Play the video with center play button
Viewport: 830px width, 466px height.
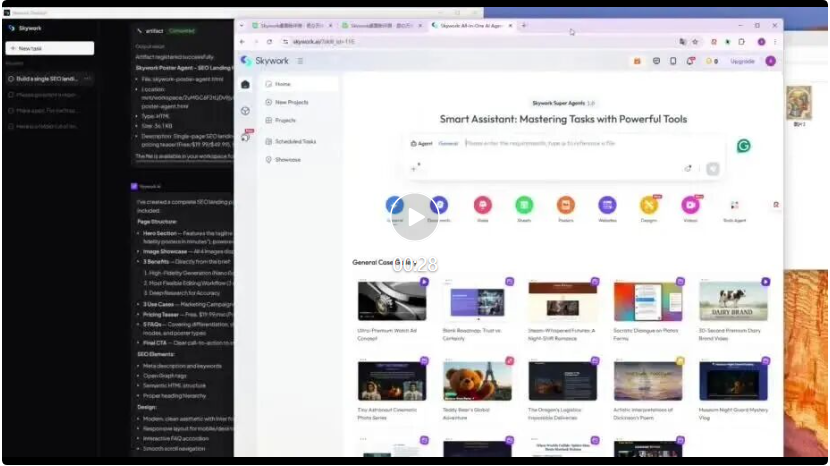(414, 217)
